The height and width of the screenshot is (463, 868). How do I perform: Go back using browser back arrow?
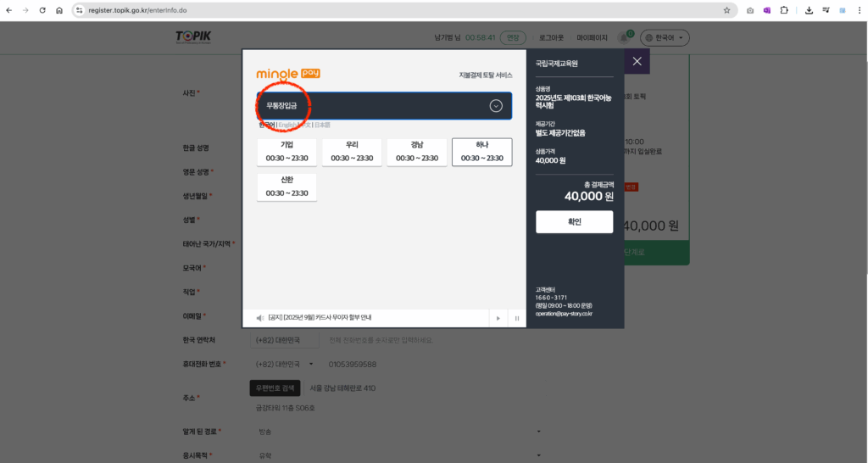tap(8, 10)
